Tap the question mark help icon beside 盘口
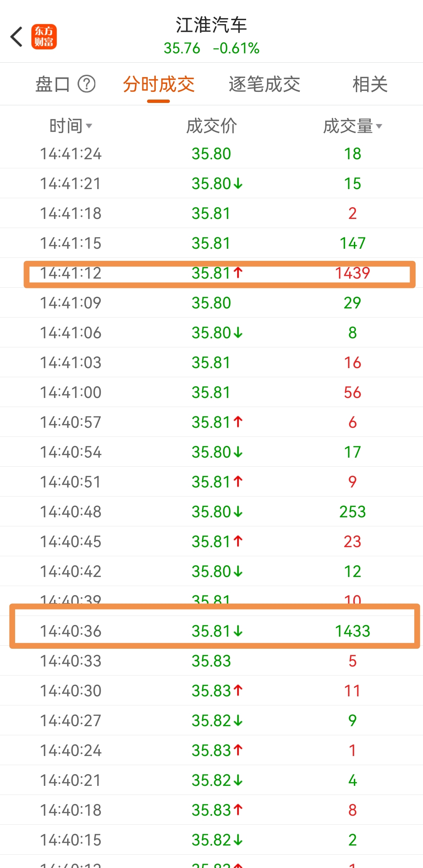The image size is (423, 868). [87, 84]
